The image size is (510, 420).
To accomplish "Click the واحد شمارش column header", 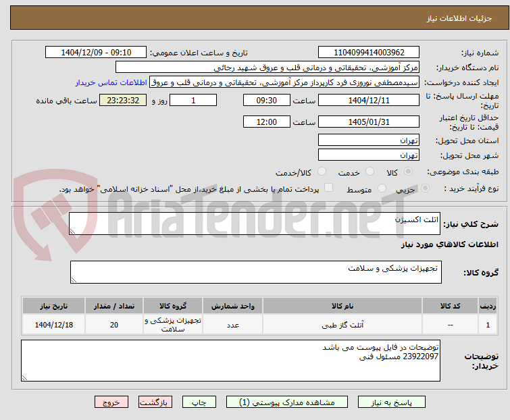I will 232,306.
